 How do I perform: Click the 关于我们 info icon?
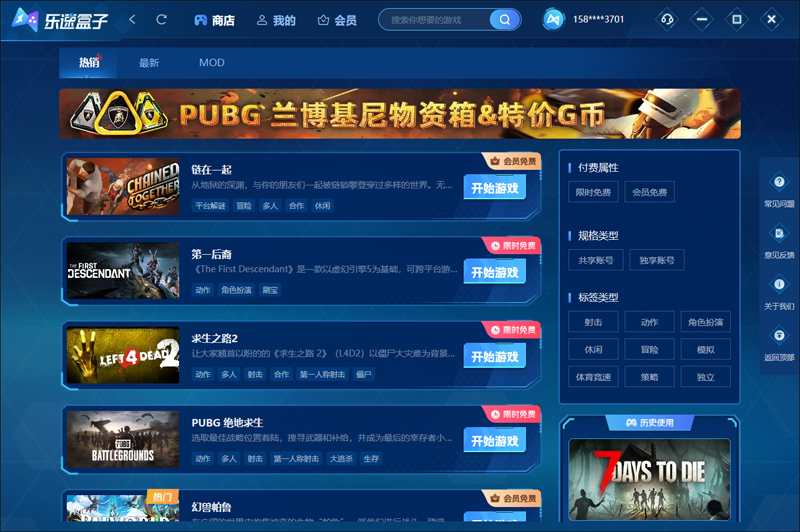pos(779,285)
